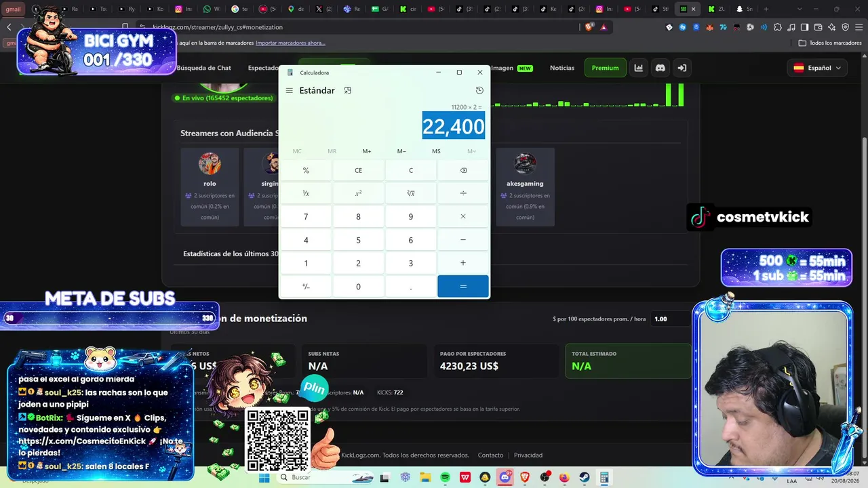Open the Imagen NEW menu item

[511, 68]
